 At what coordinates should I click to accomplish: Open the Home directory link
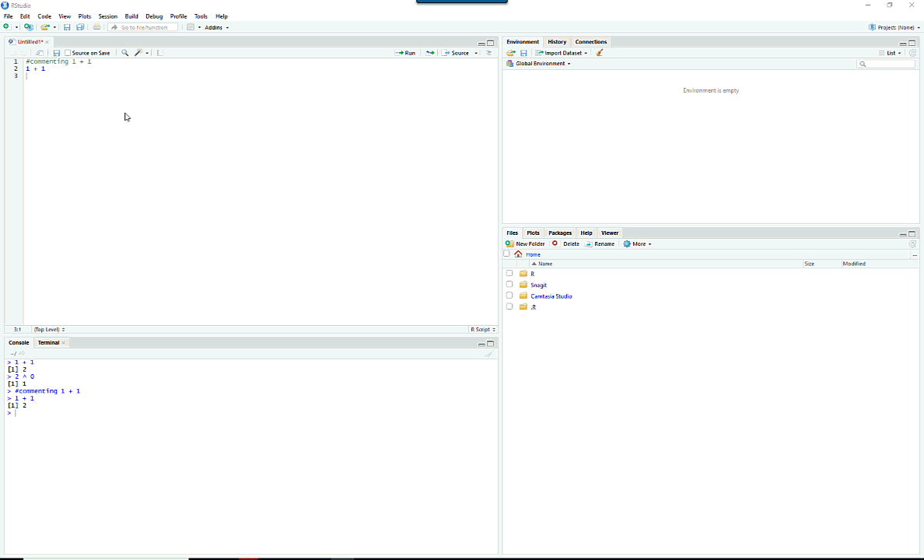533,254
